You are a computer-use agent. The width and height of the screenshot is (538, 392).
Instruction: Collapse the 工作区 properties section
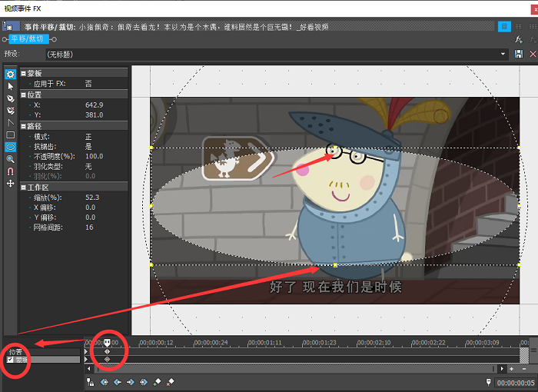click(x=23, y=187)
